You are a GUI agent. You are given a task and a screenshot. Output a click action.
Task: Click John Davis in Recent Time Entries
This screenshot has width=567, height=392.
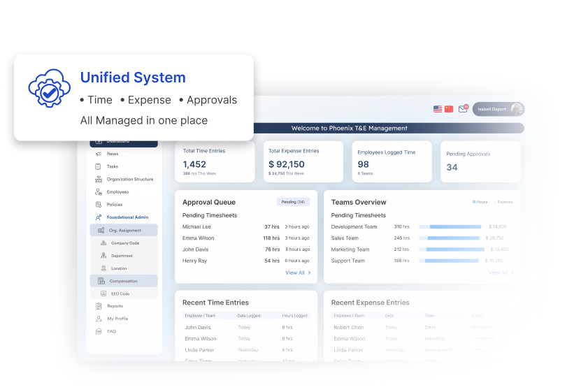[198, 327]
